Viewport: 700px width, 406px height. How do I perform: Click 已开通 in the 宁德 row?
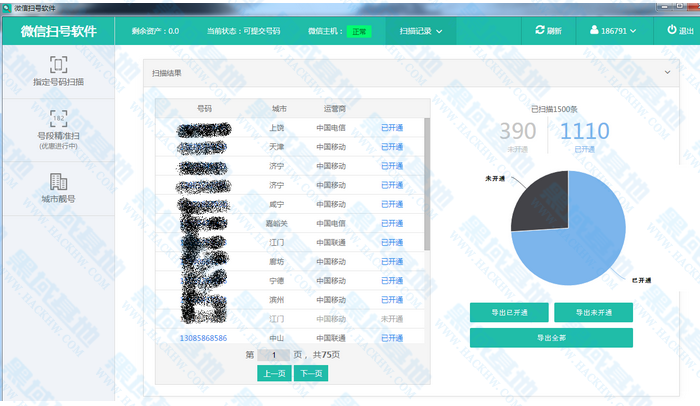[392, 281]
